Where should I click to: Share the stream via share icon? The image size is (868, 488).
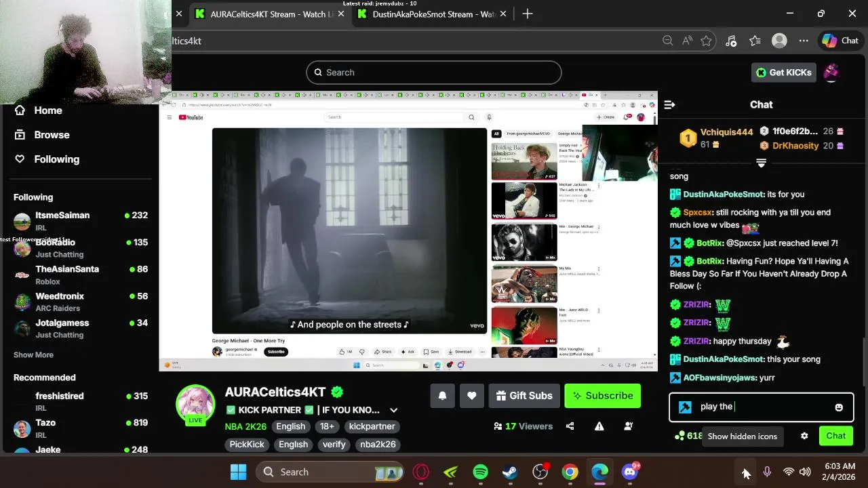tap(570, 426)
